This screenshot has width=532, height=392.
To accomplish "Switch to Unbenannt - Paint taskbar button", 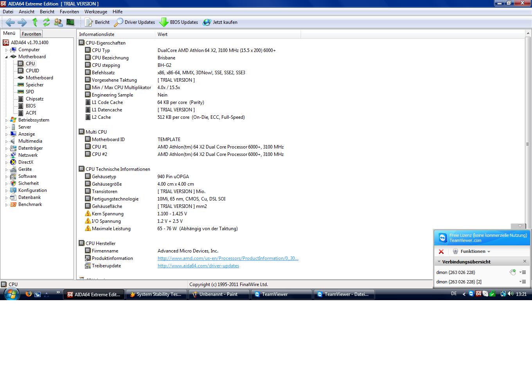I will 219,294.
